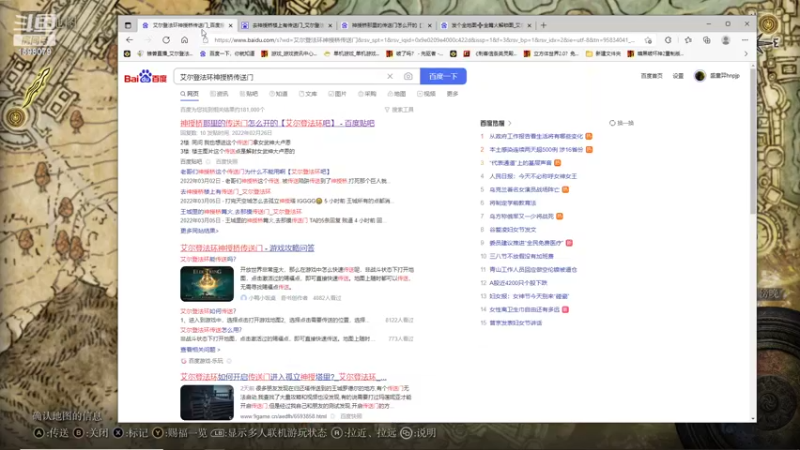Open hot search item 12 A股近4200只个股下跌
The image size is (800, 450).
[x=518, y=283]
